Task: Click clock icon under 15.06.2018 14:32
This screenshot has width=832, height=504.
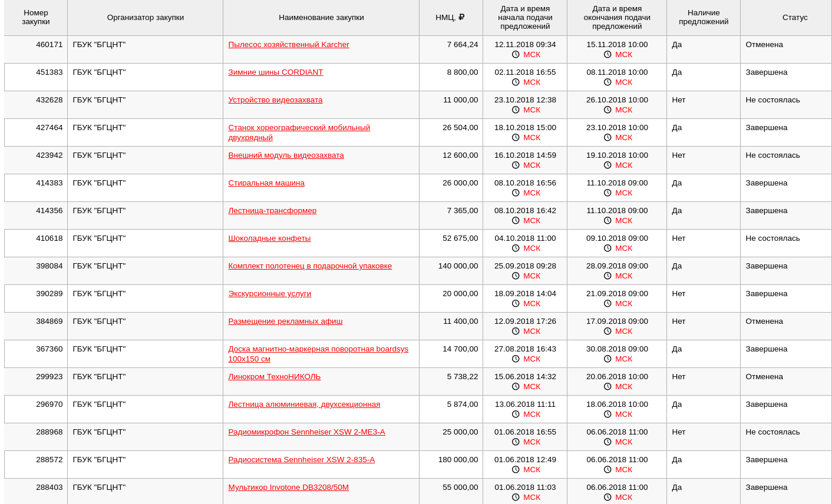Action: click(x=516, y=386)
